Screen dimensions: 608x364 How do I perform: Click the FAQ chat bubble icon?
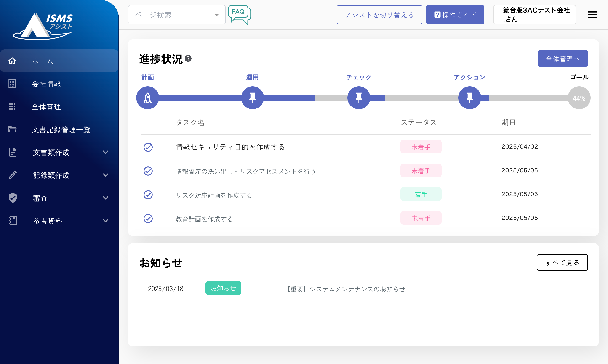point(239,14)
